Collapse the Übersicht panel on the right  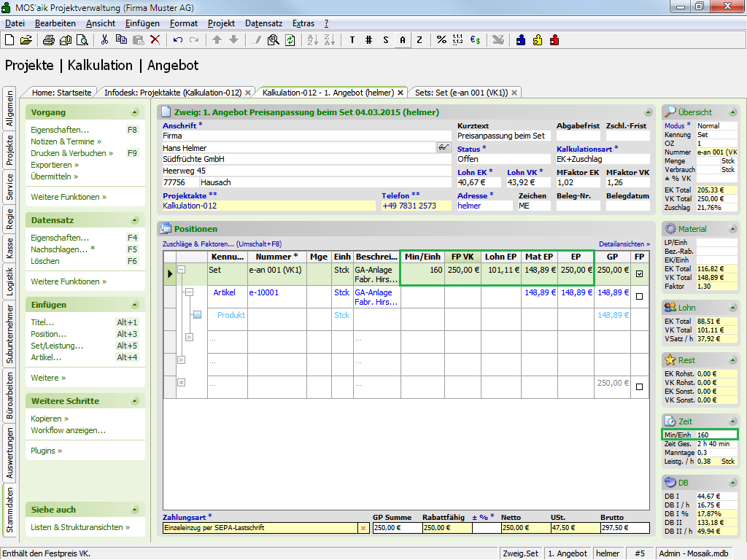pos(731,112)
